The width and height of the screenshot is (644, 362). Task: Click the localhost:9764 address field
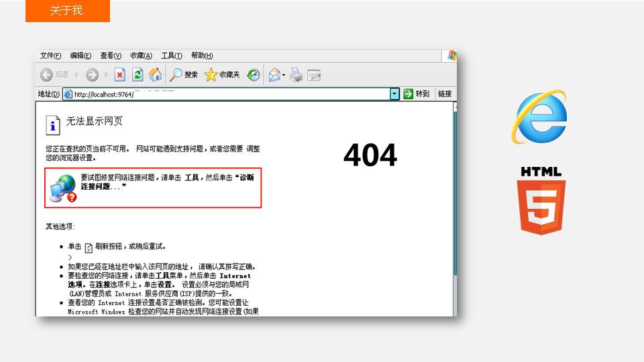[x=228, y=95]
